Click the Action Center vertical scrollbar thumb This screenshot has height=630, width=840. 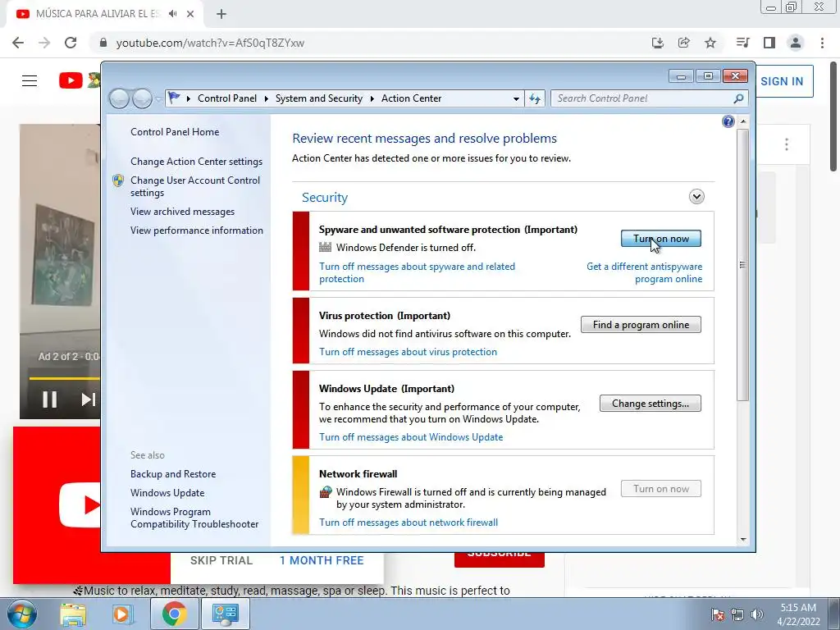tap(743, 265)
